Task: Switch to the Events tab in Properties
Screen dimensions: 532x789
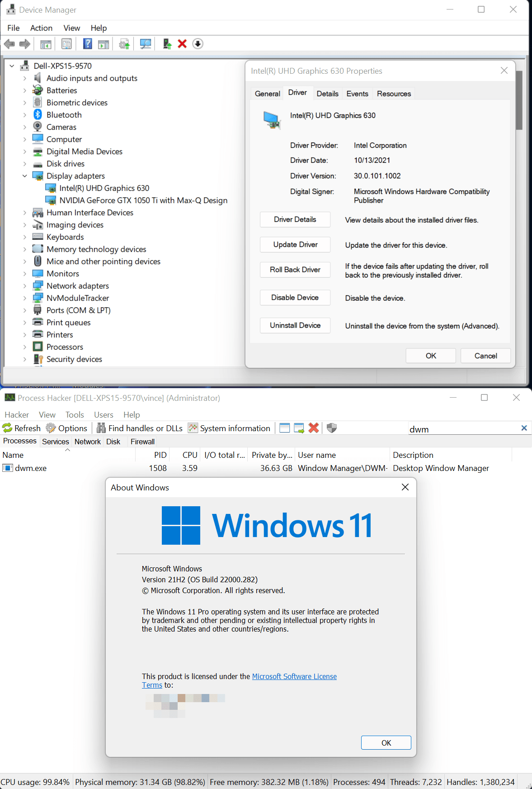Action: [x=357, y=94]
